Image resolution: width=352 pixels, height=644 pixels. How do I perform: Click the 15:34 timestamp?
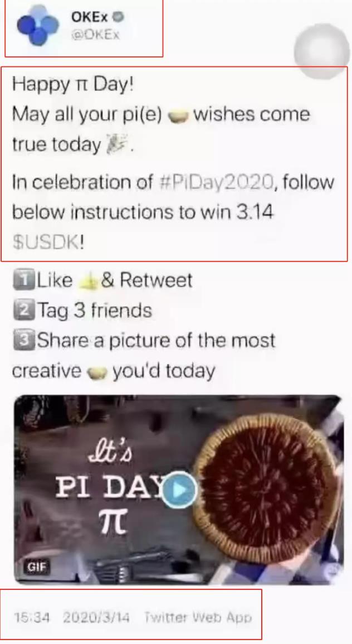pyautogui.click(x=32, y=617)
